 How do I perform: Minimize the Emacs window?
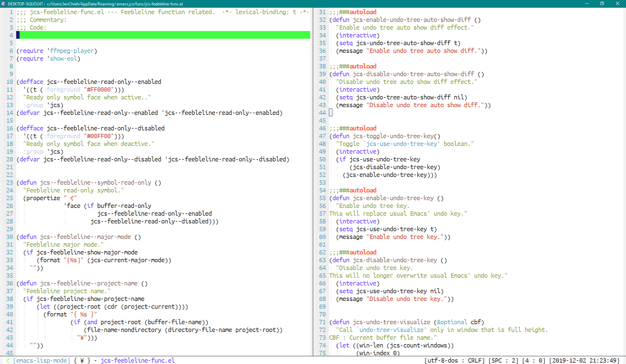[587, 4]
